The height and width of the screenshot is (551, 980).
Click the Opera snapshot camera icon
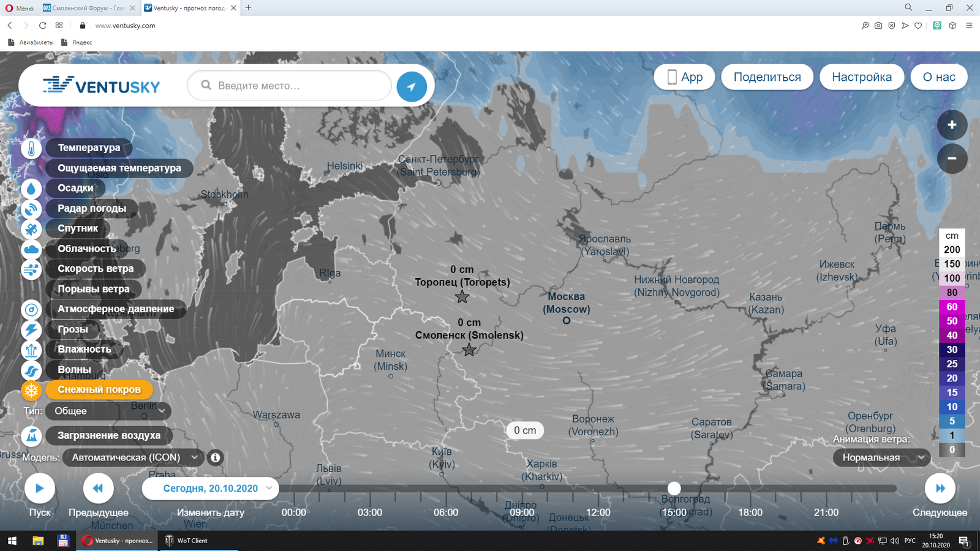878,26
